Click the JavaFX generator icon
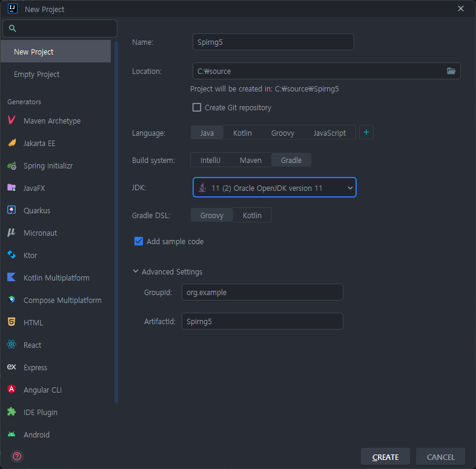476x469 pixels. (x=12, y=187)
